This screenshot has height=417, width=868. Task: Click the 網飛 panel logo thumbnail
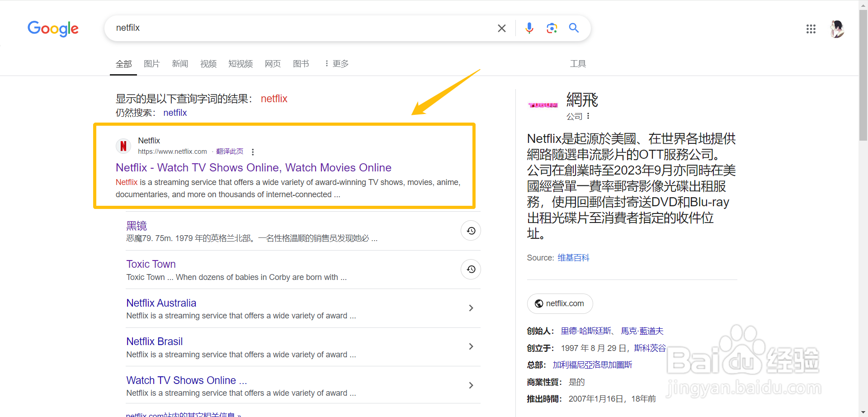pos(543,105)
